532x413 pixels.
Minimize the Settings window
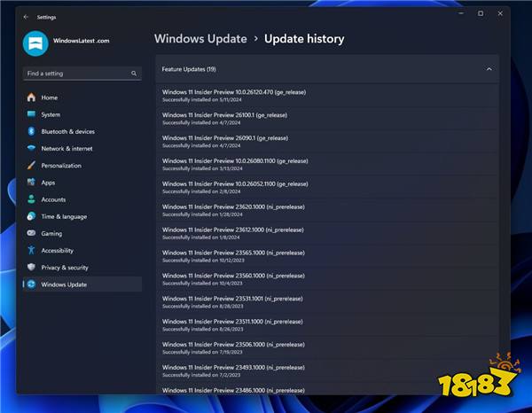[461, 13]
